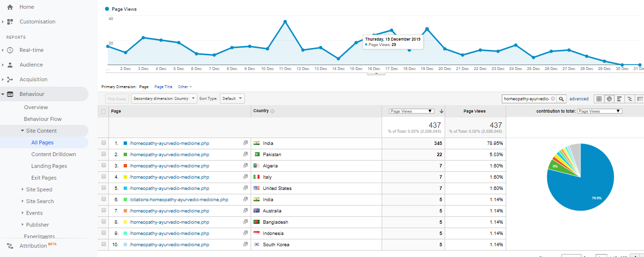Viewport: 644px width, 257px height.
Task: Switch to pivot view icon
Action: click(x=640, y=99)
